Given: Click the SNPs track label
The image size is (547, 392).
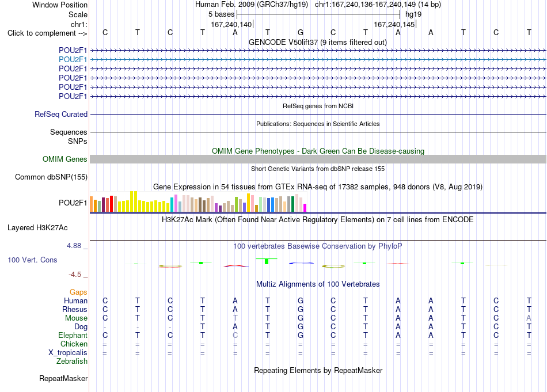Looking at the screenshot, I should [x=78, y=141].
